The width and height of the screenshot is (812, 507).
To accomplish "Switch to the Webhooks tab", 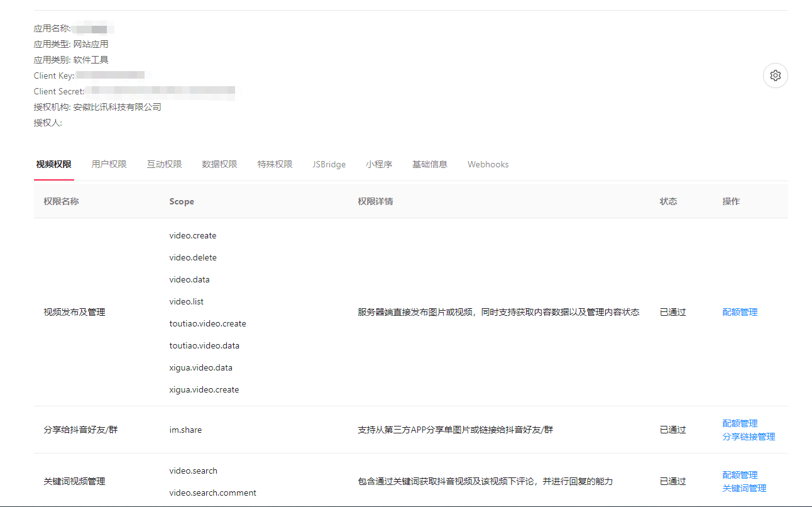I will click(x=488, y=164).
